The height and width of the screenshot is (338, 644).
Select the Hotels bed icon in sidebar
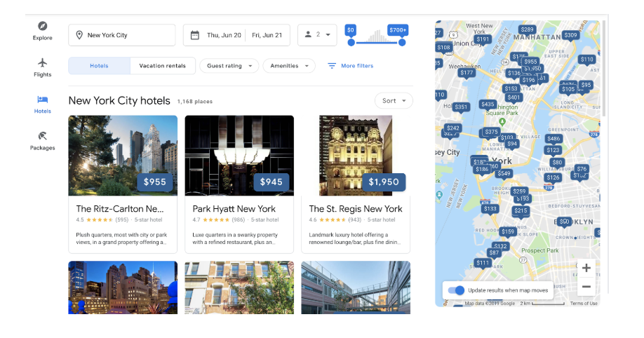[42, 100]
